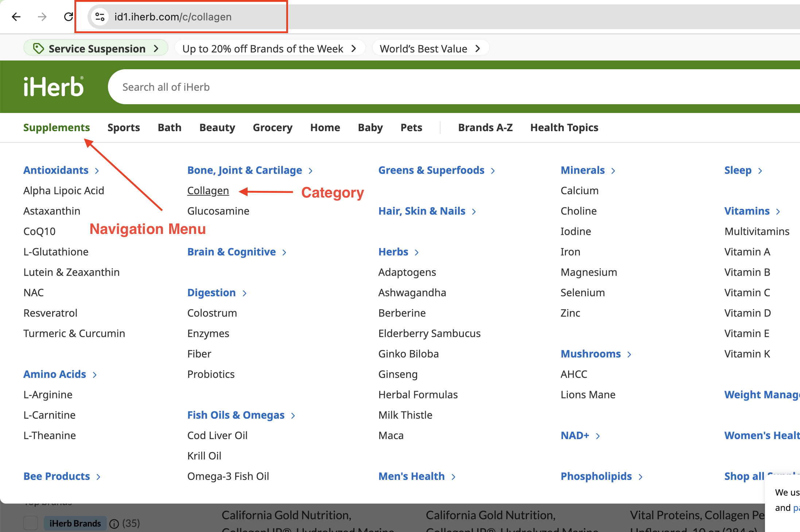Open the Beauty menu tab
The width and height of the screenshot is (800, 532).
(217, 128)
